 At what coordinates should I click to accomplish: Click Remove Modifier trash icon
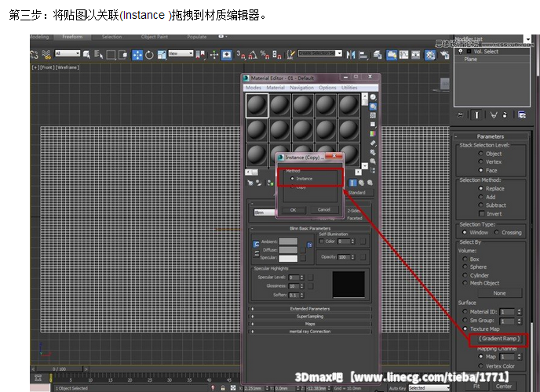[x=505, y=114]
